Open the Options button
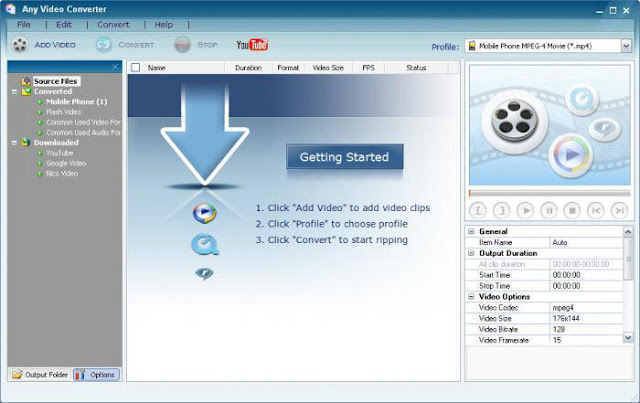Screen dimensions: 640x403 pyautogui.click(x=97, y=374)
